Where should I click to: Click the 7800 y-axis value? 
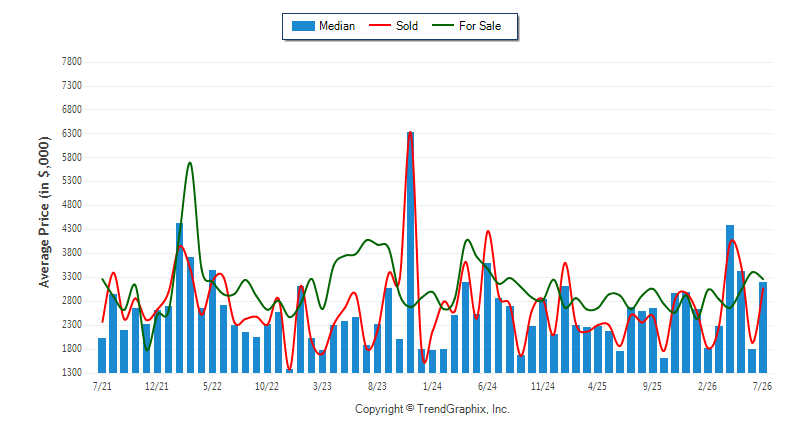[71, 62]
